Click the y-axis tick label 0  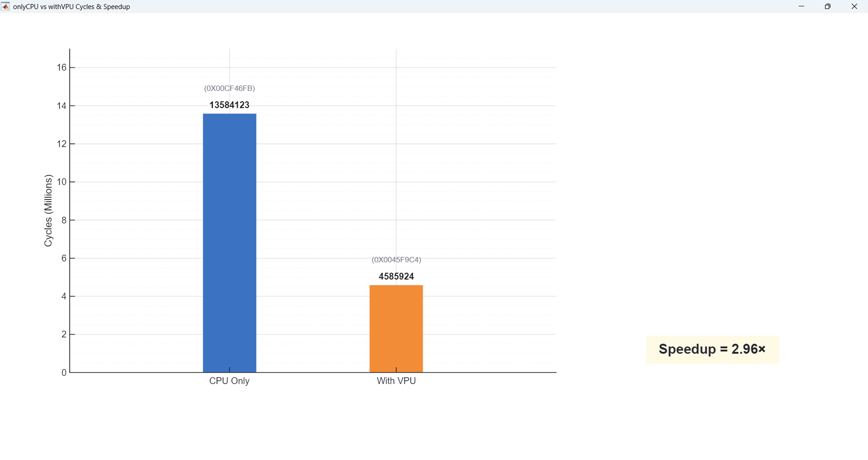[64, 373]
